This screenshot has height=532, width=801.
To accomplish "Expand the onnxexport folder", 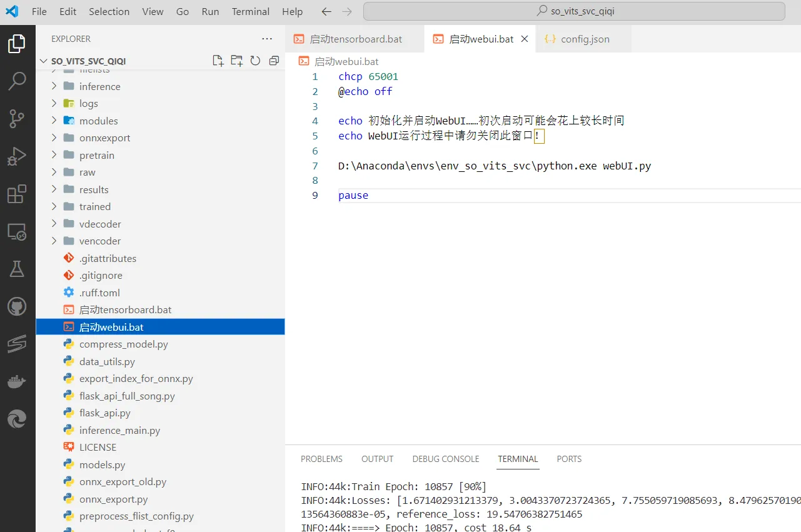I will (160, 138).
